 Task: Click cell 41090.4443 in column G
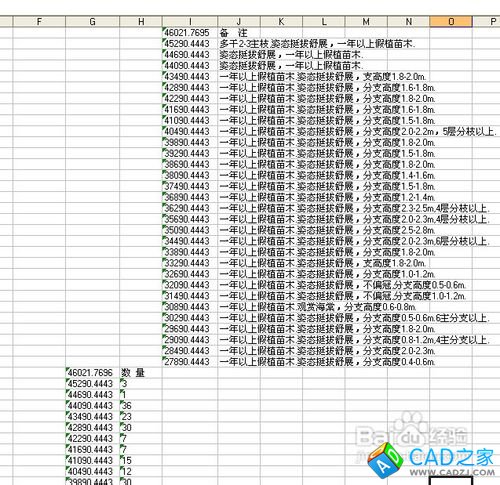pos(92,461)
